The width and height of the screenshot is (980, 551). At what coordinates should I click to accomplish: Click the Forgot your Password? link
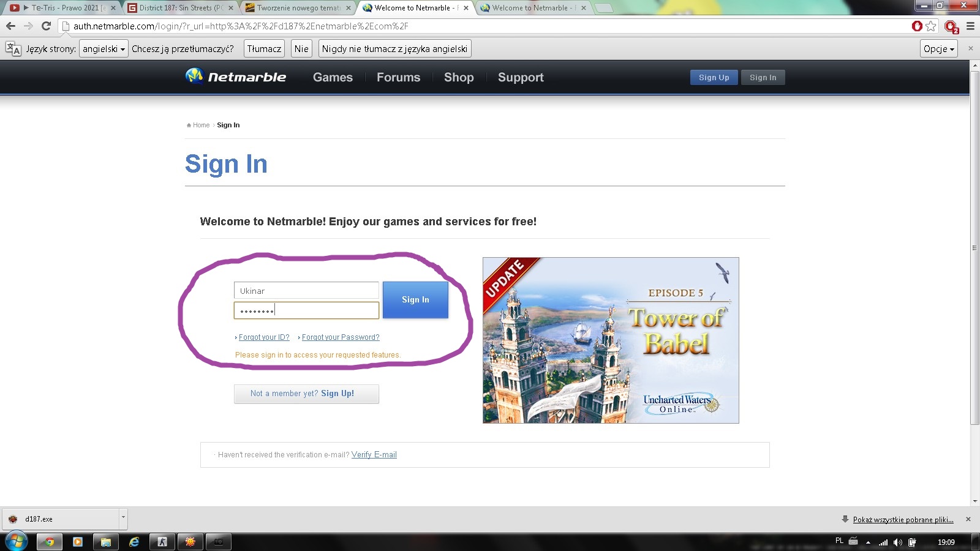[341, 337]
